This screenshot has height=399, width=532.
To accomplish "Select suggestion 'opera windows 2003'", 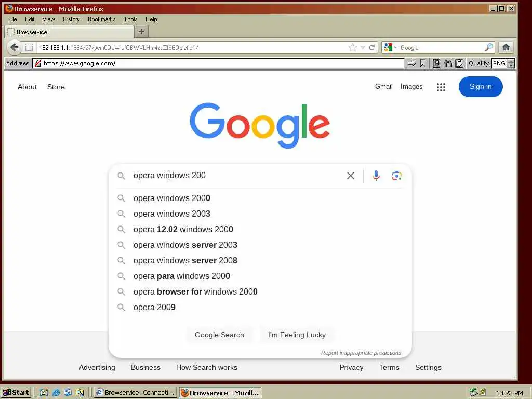I will [260, 214].
